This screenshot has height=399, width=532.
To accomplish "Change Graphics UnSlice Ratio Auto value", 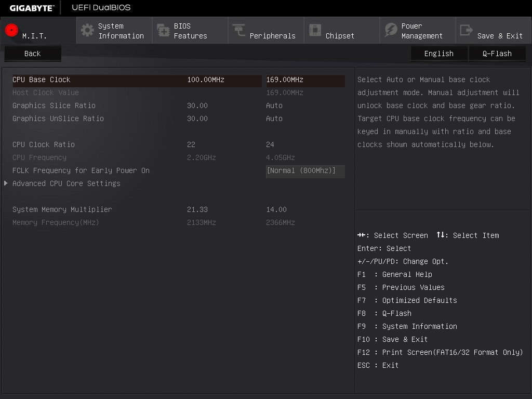I will pos(274,118).
